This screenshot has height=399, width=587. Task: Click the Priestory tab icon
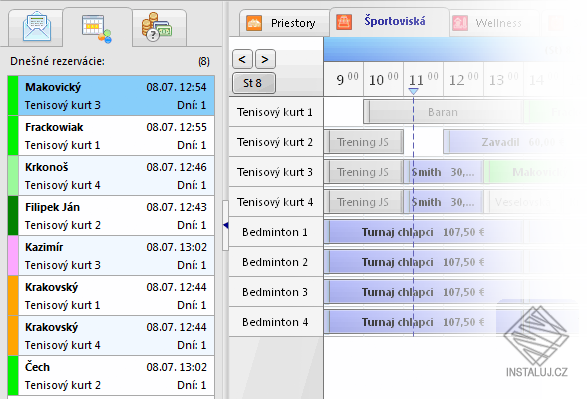[254, 23]
